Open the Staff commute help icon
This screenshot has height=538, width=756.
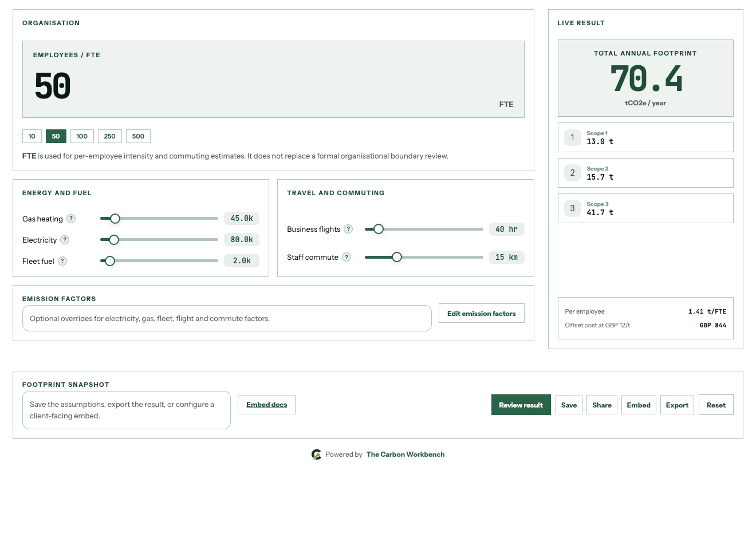346,257
